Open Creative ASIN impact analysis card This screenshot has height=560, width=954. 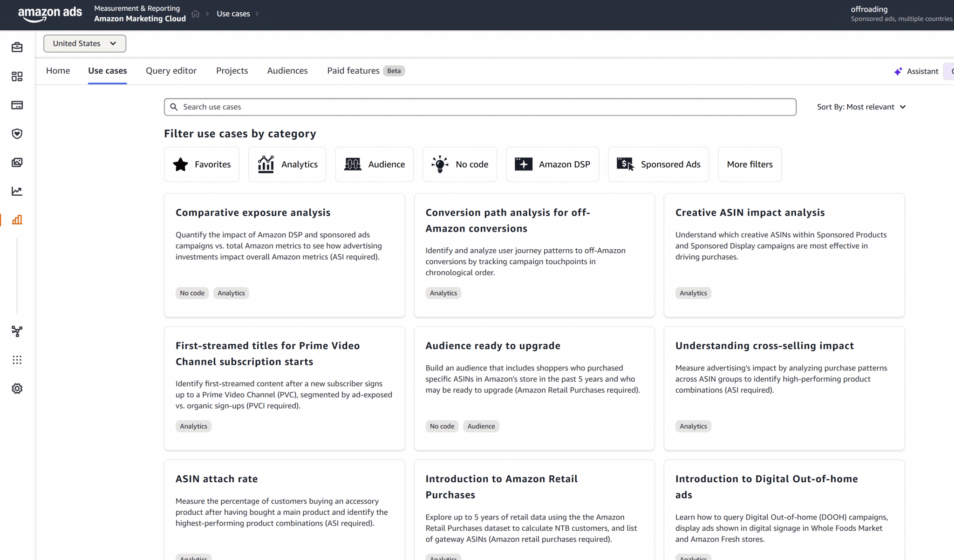point(784,255)
